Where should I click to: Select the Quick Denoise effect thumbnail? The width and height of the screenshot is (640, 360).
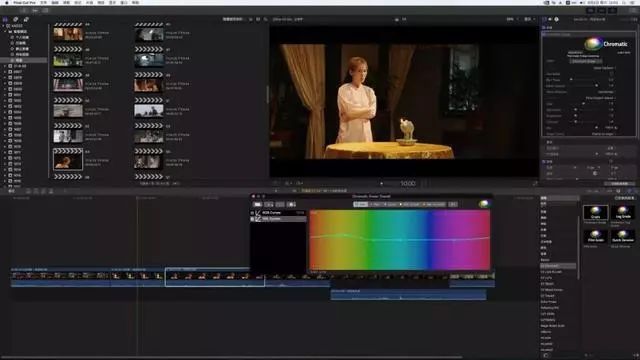[x=623, y=237]
